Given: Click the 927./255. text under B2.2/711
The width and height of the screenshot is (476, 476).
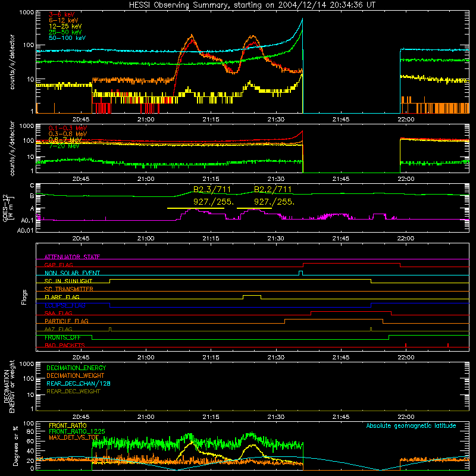Looking at the screenshot, I should pyautogui.click(x=274, y=202).
